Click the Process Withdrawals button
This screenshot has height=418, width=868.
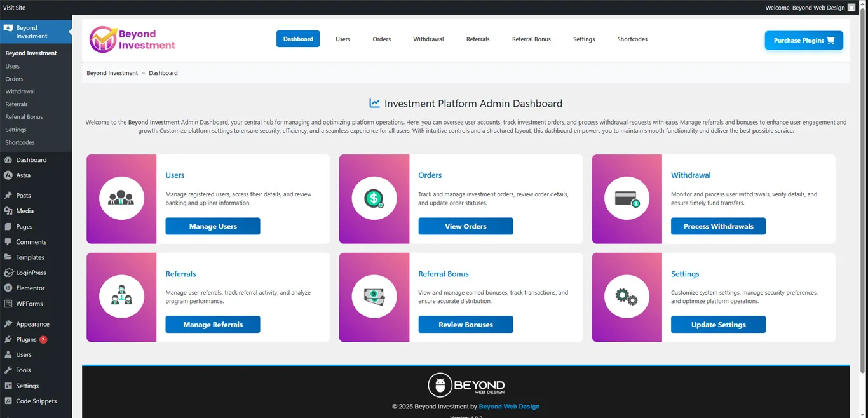[718, 226]
